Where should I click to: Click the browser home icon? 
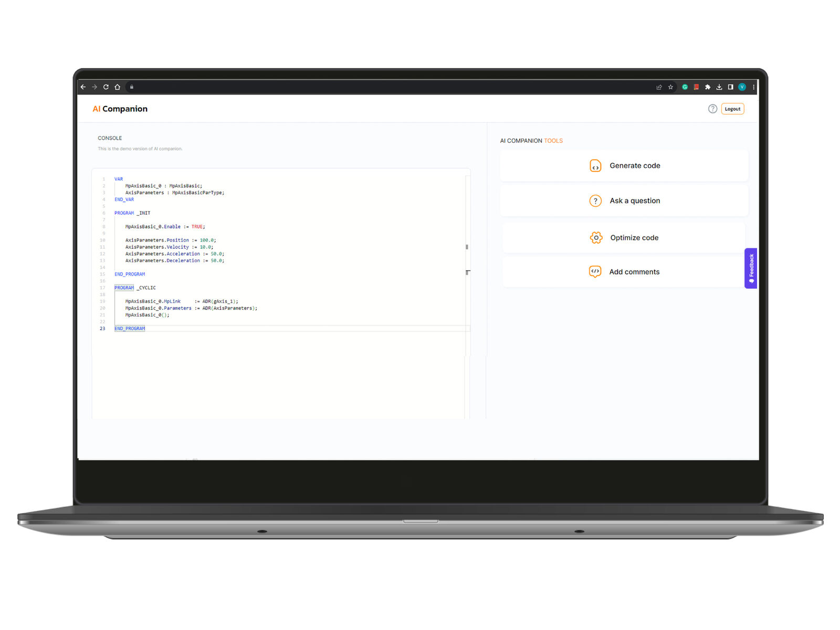click(x=118, y=87)
